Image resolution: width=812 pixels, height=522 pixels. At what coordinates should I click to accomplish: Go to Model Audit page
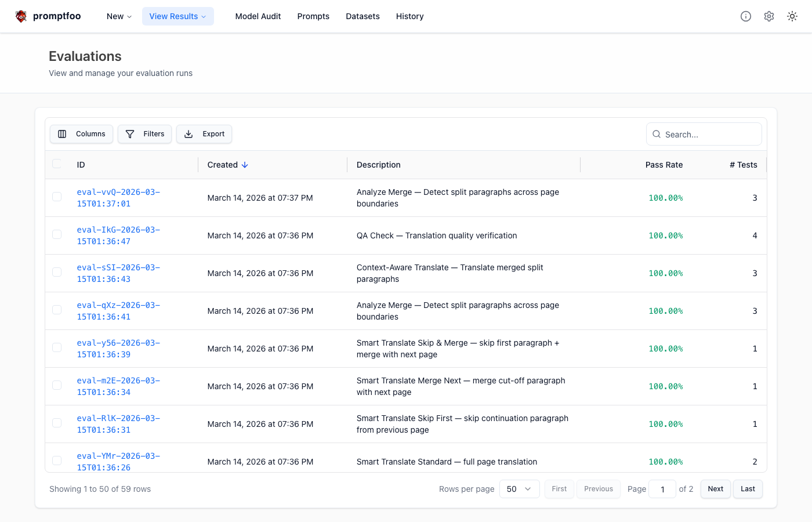258,16
